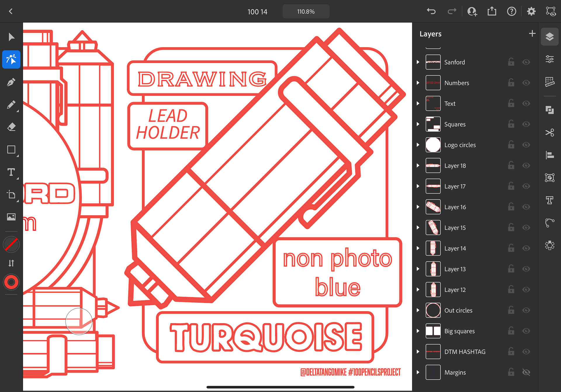Lock the Out circles layer
Viewport: 561px width, 392px height.
(511, 310)
